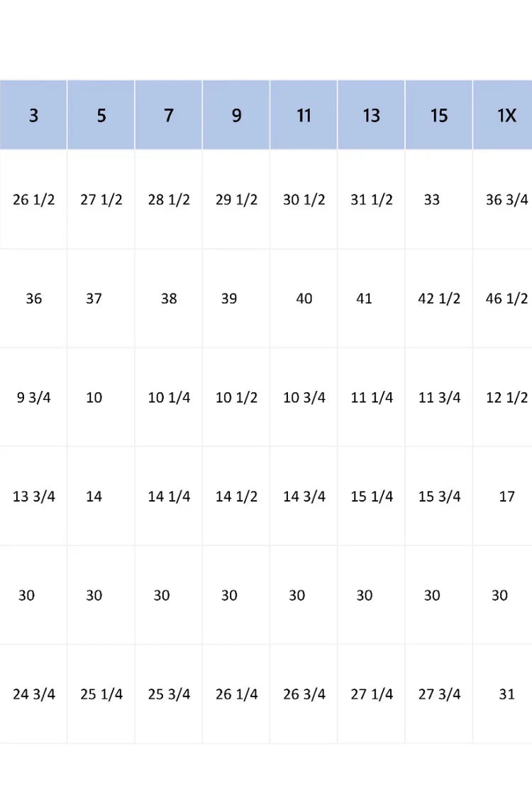Click the size 15 header cell

[439, 115]
